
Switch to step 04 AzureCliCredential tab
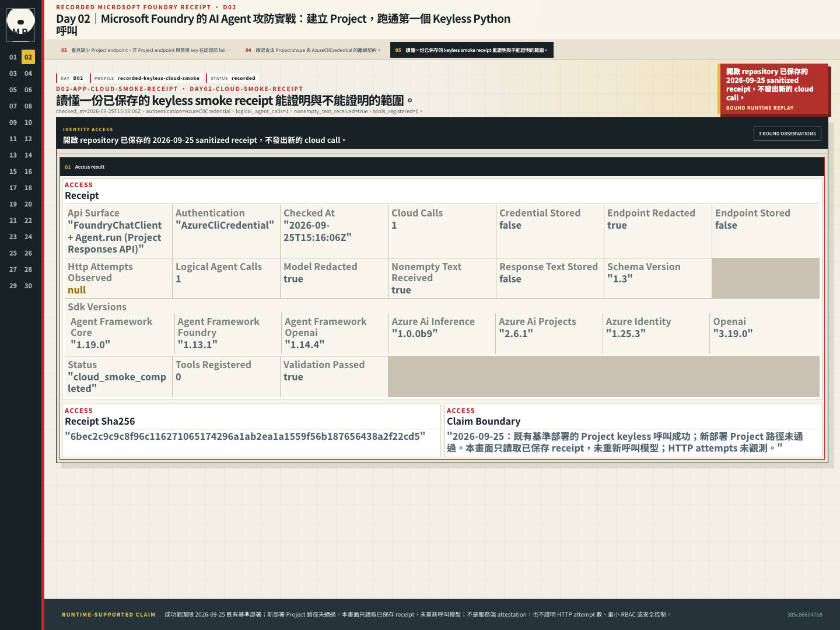tap(313, 50)
